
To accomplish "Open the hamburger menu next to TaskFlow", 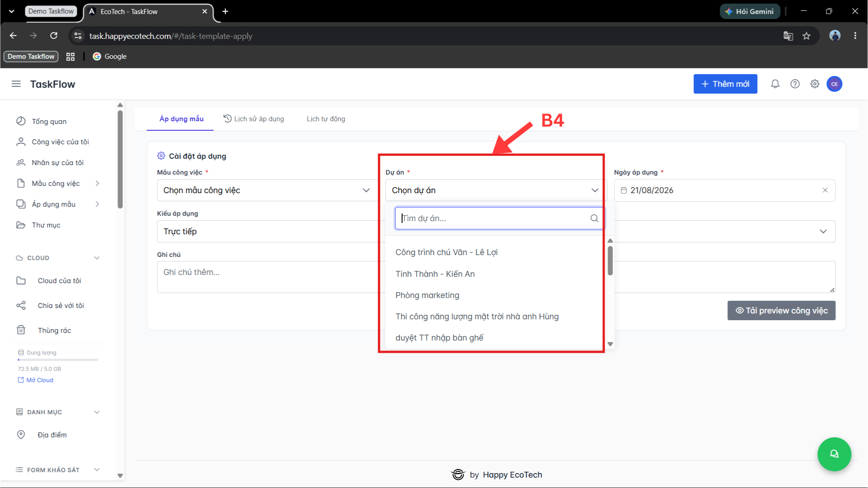I will 16,84.
